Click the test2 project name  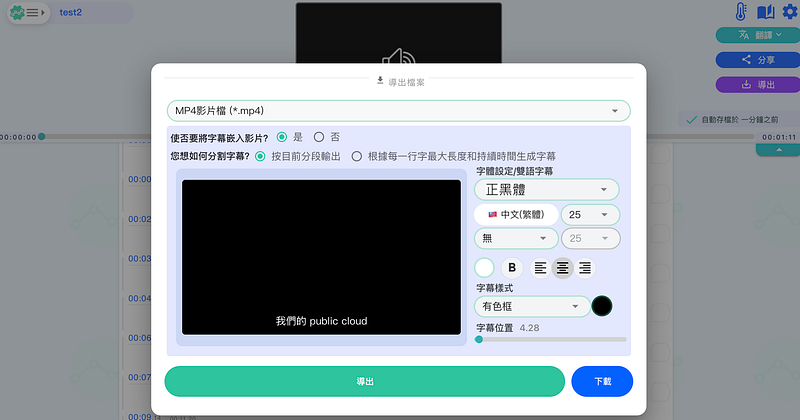pyautogui.click(x=70, y=12)
